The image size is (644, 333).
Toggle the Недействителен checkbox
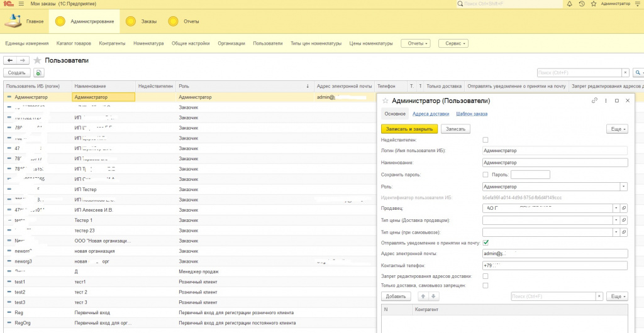(485, 140)
